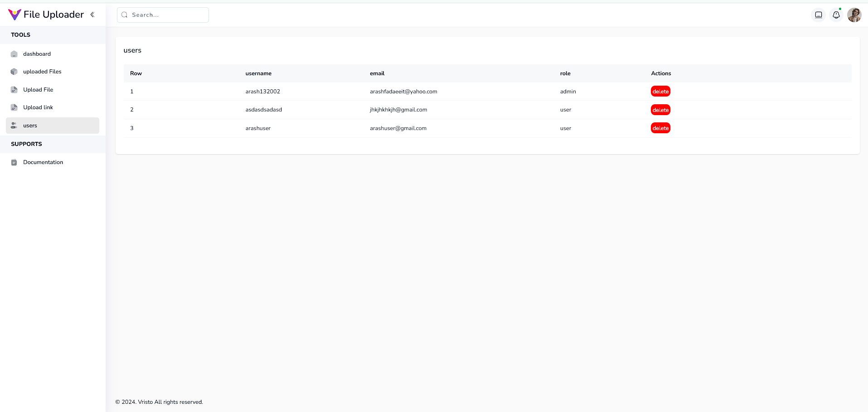Click the SUPPORTS section label
This screenshot has width=868, height=412.
[x=26, y=144]
